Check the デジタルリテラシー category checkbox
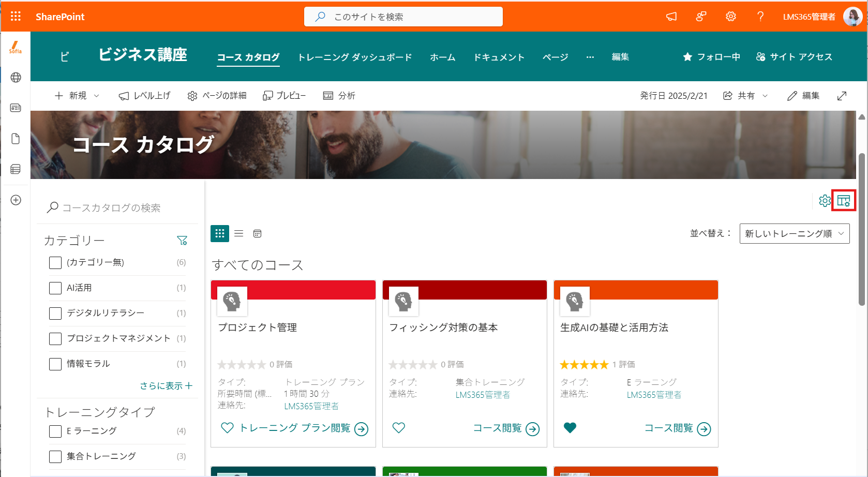Viewport: 868px width, 477px height. [55, 314]
